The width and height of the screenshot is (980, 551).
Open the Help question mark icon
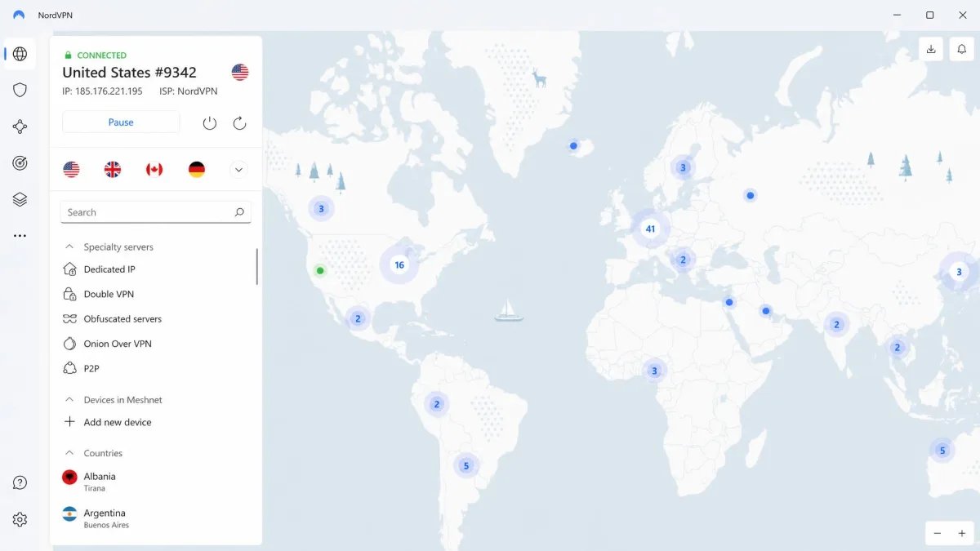[20, 483]
